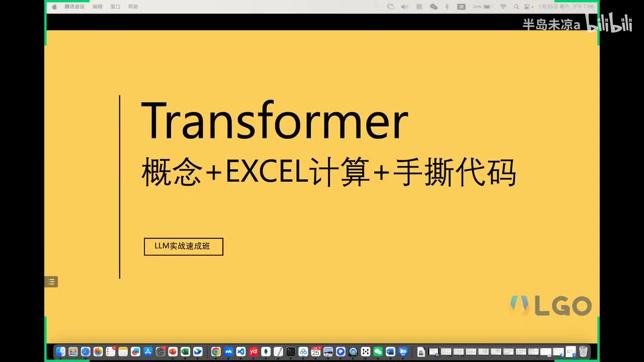Open the Trash in the dock
The width and height of the screenshot is (644, 362).
584,351
